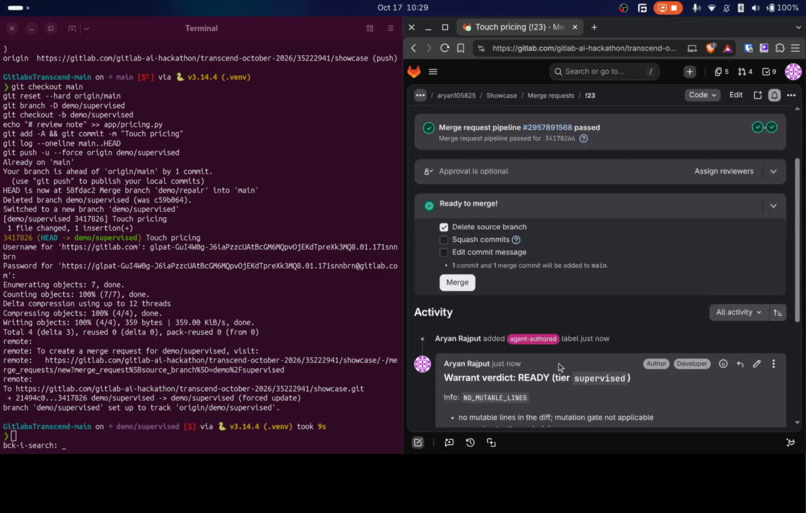806x513 pixels.
Task: Open the pipeline help question mark icon
Action: pos(583,139)
